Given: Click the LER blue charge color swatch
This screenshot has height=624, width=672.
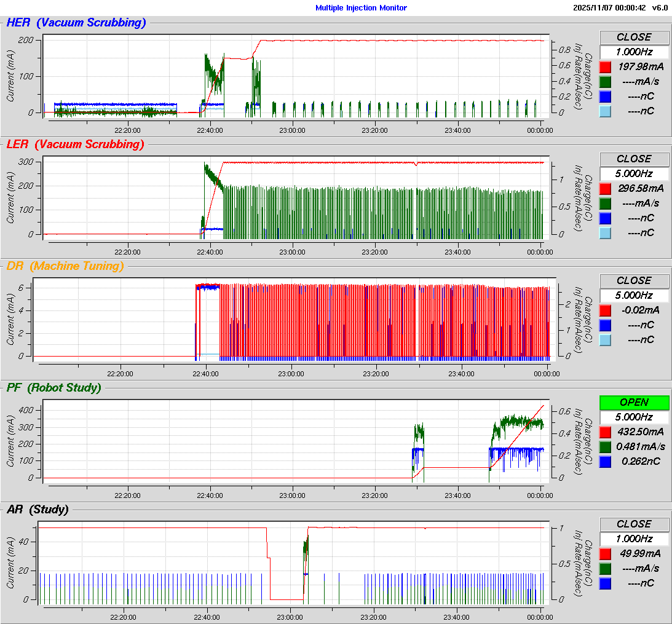Looking at the screenshot, I should 605,218.
